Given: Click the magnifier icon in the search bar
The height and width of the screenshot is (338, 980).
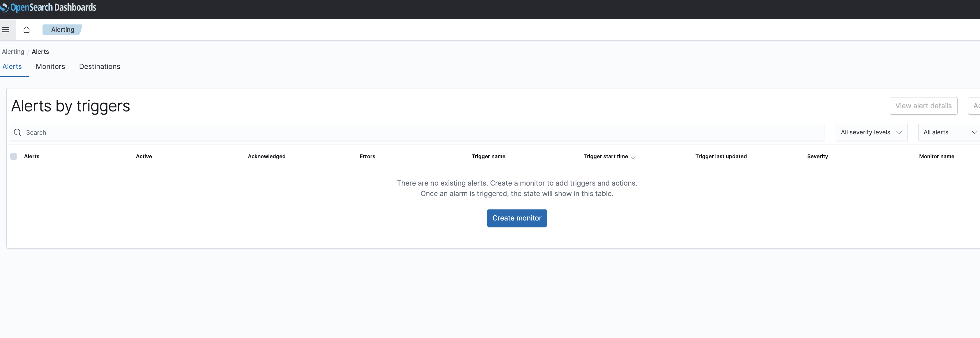Looking at the screenshot, I should pyautogui.click(x=17, y=132).
